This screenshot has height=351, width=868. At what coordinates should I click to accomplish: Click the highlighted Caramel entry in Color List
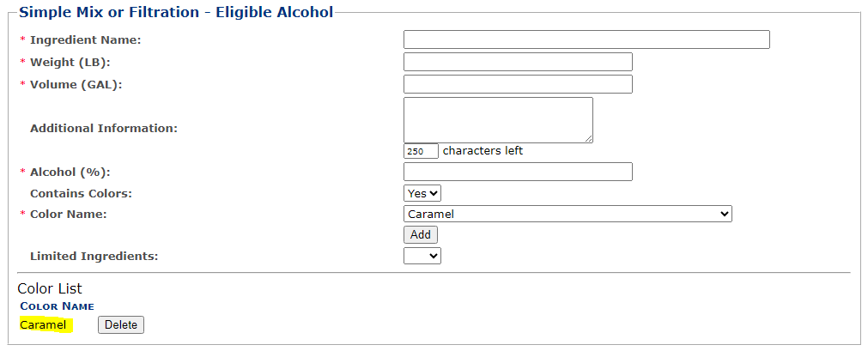(x=43, y=324)
